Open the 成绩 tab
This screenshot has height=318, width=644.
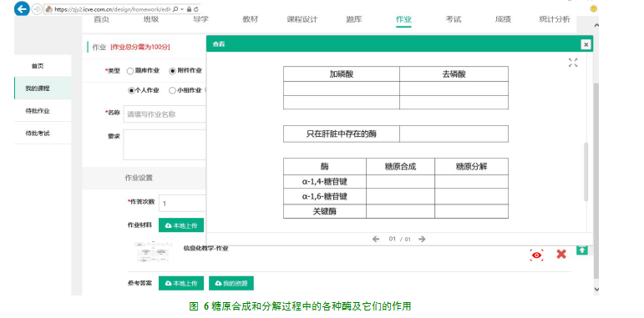(x=503, y=19)
